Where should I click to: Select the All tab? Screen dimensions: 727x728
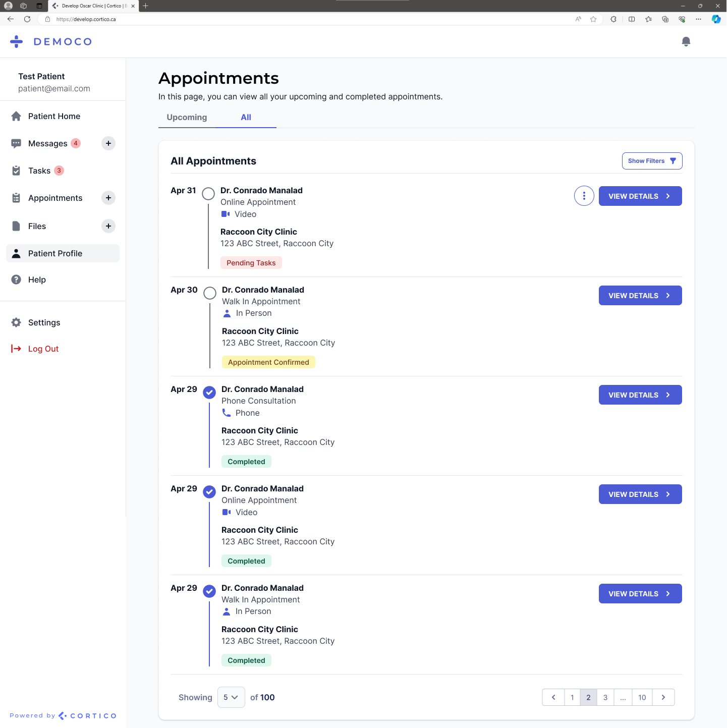click(x=246, y=117)
